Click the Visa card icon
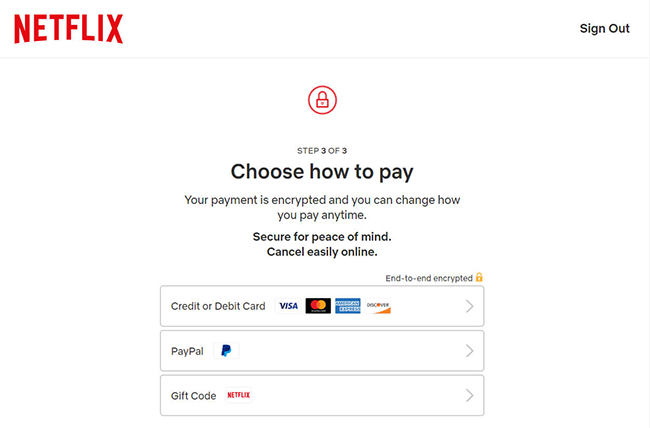This screenshot has width=650, height=428. click(288, 306)
